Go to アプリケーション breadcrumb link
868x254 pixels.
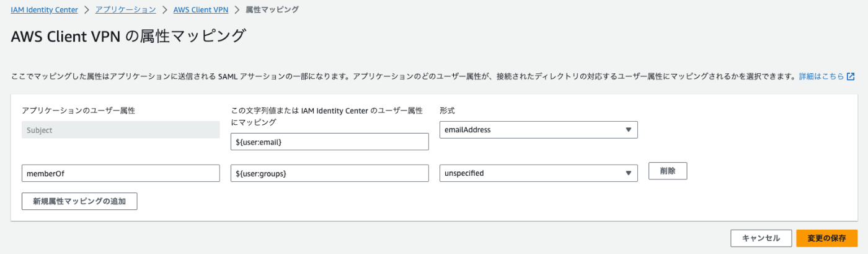[x=125, y=10]
